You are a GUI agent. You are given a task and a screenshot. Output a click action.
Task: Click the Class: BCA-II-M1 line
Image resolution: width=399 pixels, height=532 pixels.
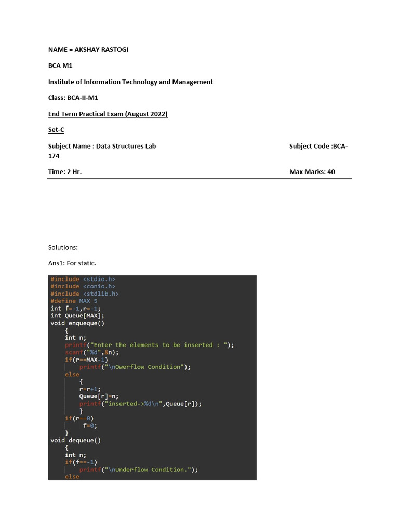(x=73, y=98)
